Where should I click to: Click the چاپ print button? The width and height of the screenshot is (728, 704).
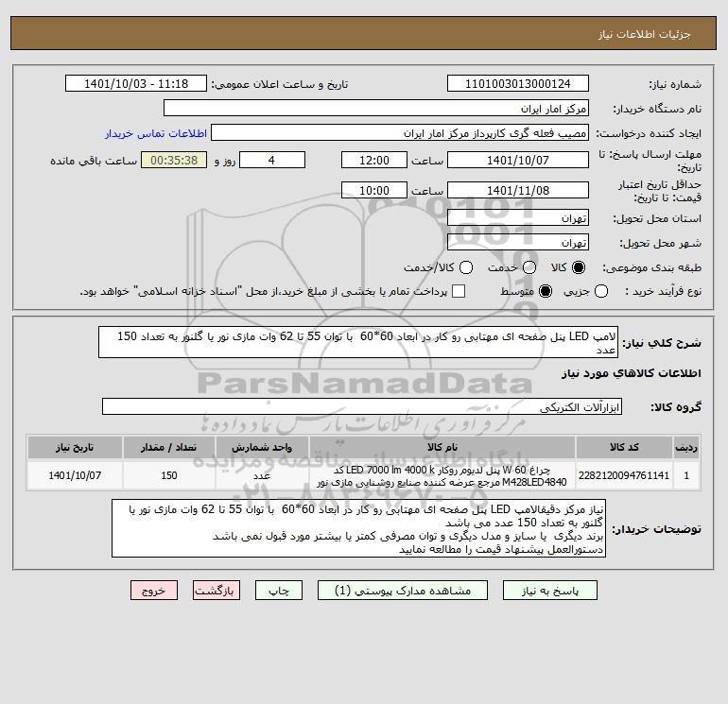(279, 591)
